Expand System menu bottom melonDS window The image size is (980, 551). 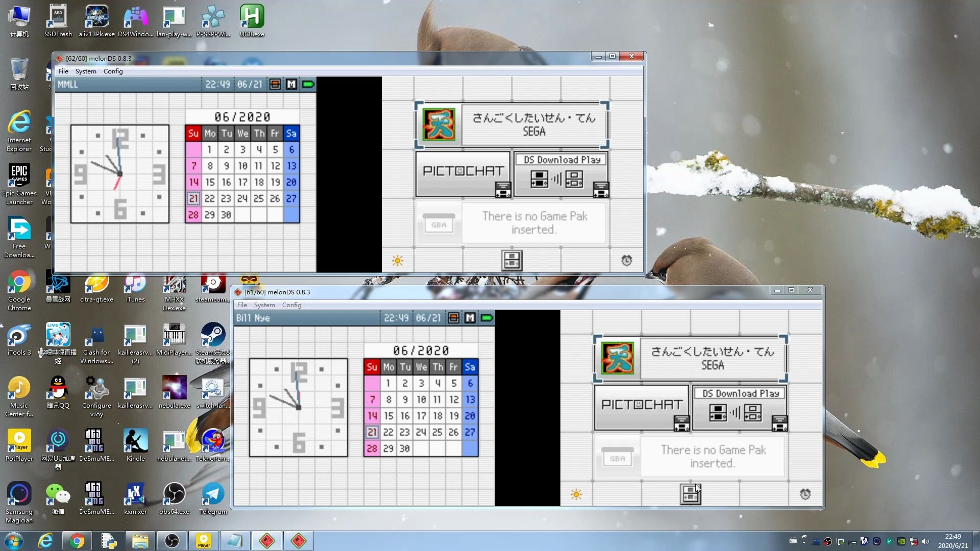(x=264, y=305)
